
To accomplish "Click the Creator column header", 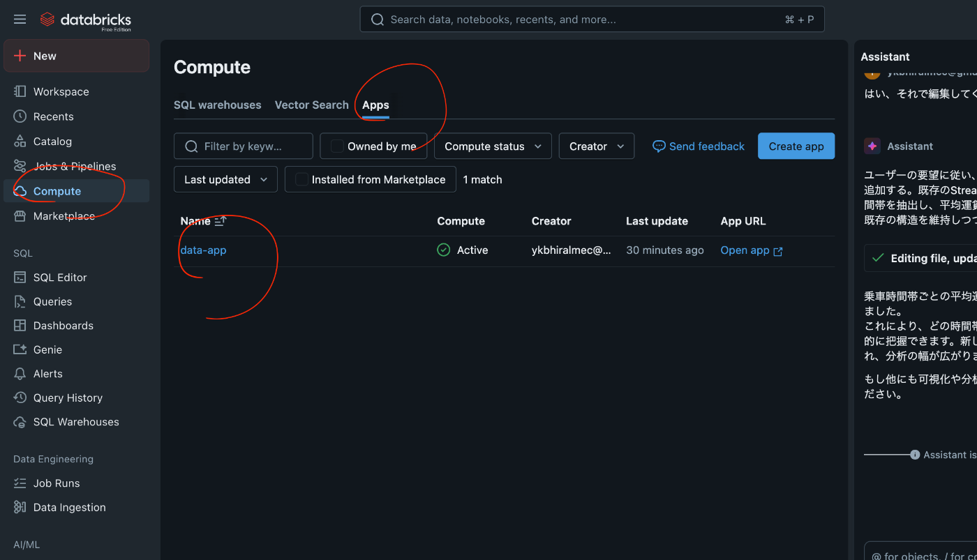I will tap(551, 221).
